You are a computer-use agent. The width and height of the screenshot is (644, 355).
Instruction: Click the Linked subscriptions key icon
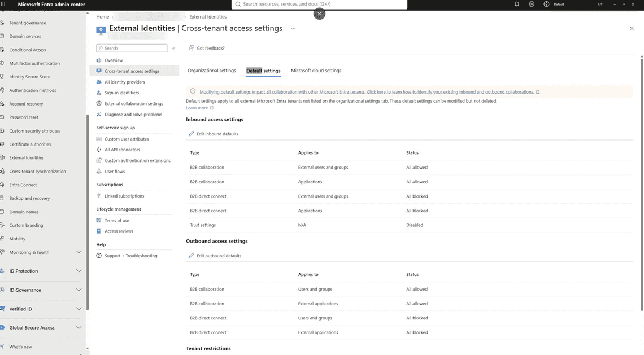click(99, 196)
